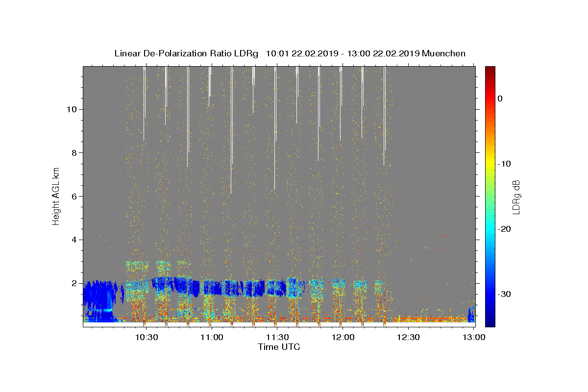This screenshot has height=392, width=588.
Task: Click the colorbar value -10 label
Action: pyautogui.click(x=504, y=164)
